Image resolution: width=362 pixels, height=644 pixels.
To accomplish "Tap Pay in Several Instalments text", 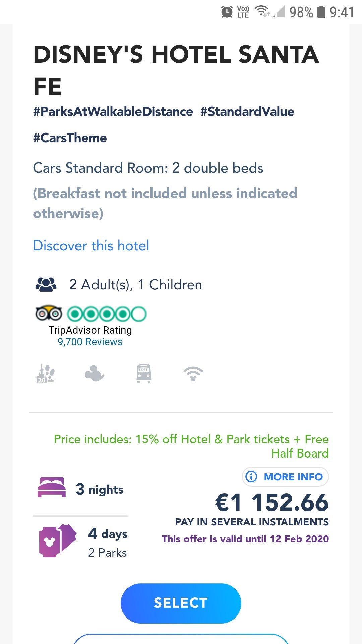I will click(x=252, y=522).
